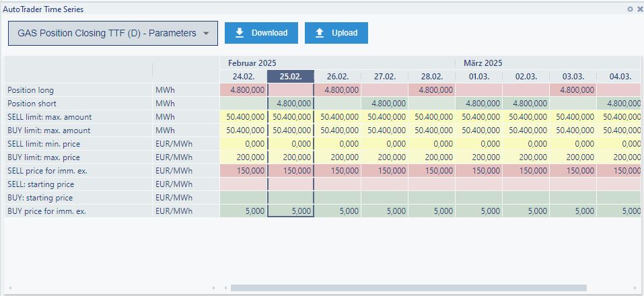Click the 03.03. column header
Viewport: 644px width, 296px height.
coord(573,77)
